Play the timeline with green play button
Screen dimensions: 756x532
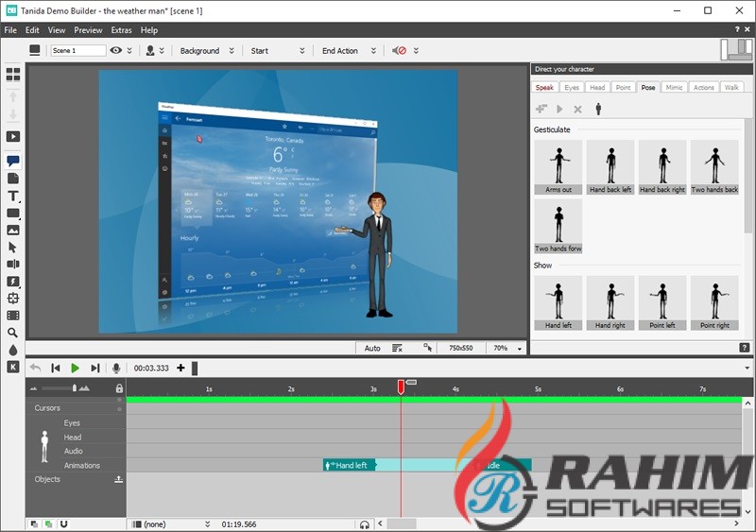point(75,368)
